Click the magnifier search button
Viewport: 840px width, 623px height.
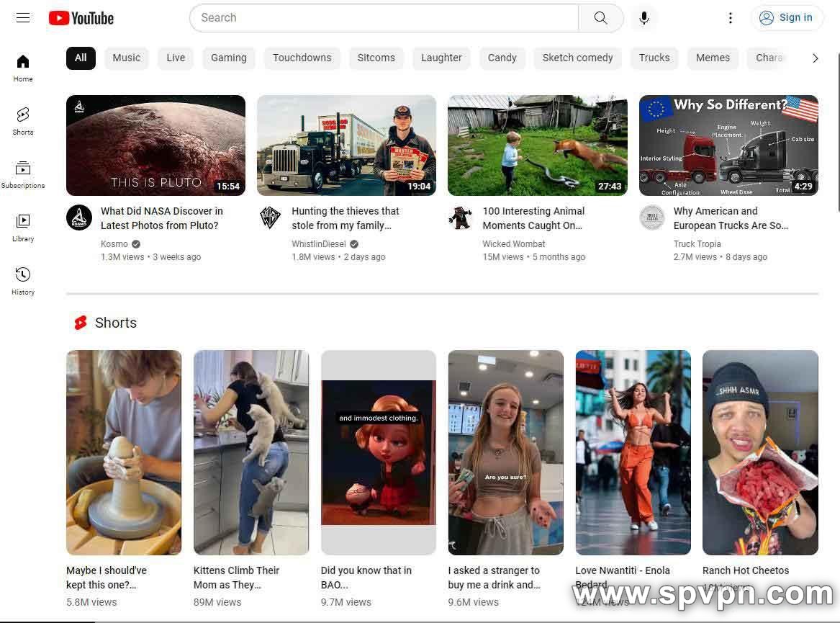(x=600, y=18)
